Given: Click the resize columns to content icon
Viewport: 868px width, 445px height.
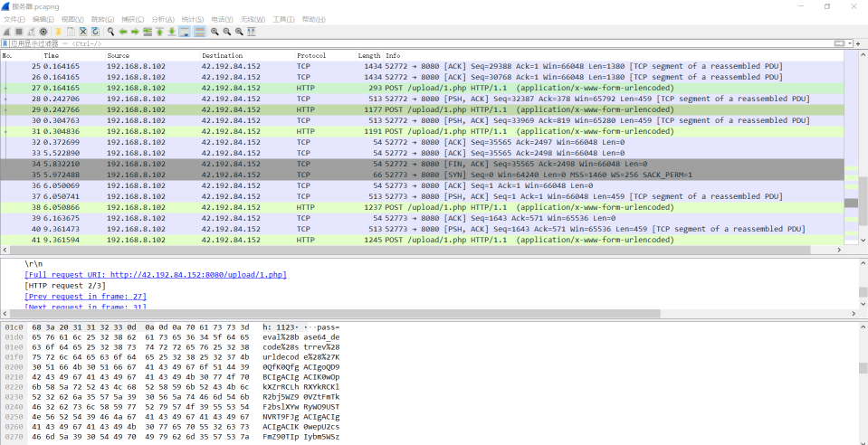Looking at the screenshot, I should click(252, 32).
